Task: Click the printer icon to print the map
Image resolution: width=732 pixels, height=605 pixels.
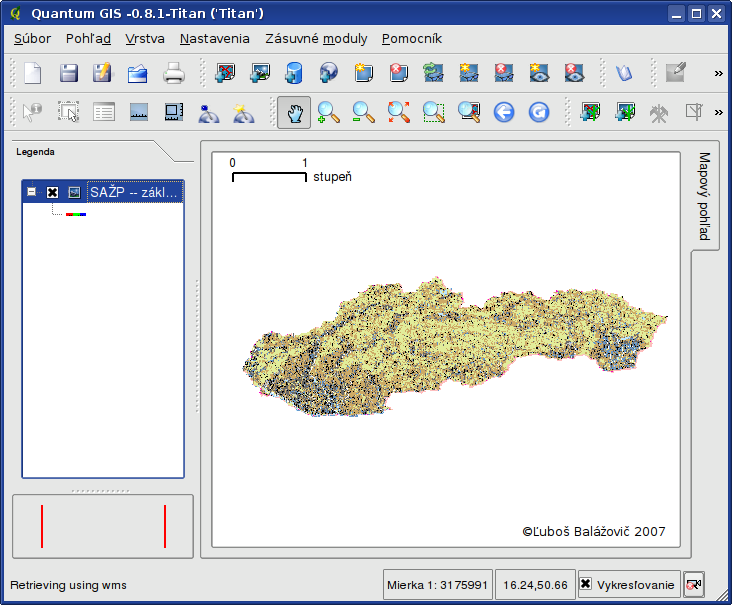Action: coord(174,73)
